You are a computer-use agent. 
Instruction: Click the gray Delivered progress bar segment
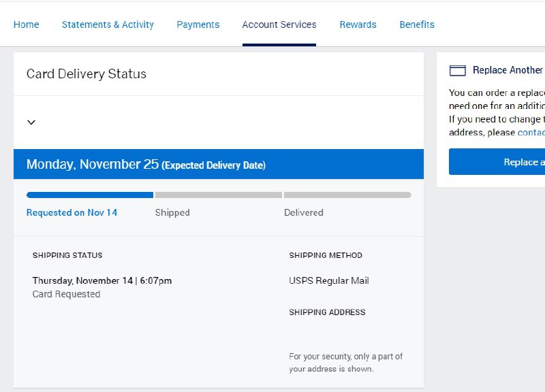coord(347,195)
